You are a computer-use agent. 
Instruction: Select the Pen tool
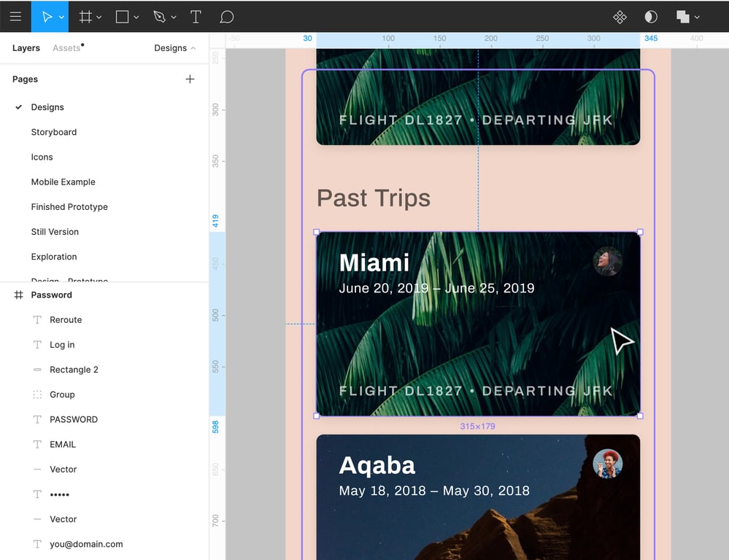pos(159,16)
